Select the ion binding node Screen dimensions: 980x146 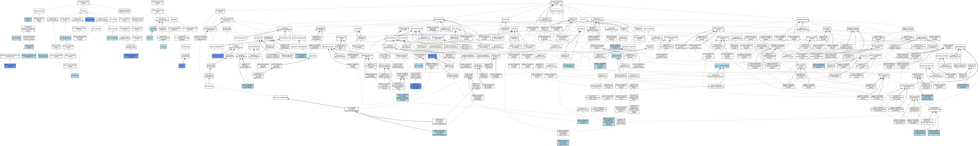(113, 19)
